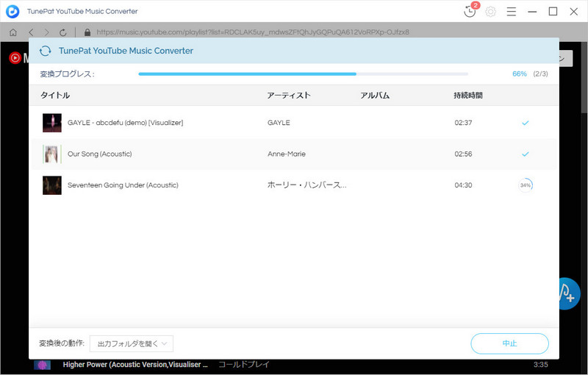This screenshot has width=588, height=375.
Task: Navigate back with the left arrow
Action: [31, 32]
